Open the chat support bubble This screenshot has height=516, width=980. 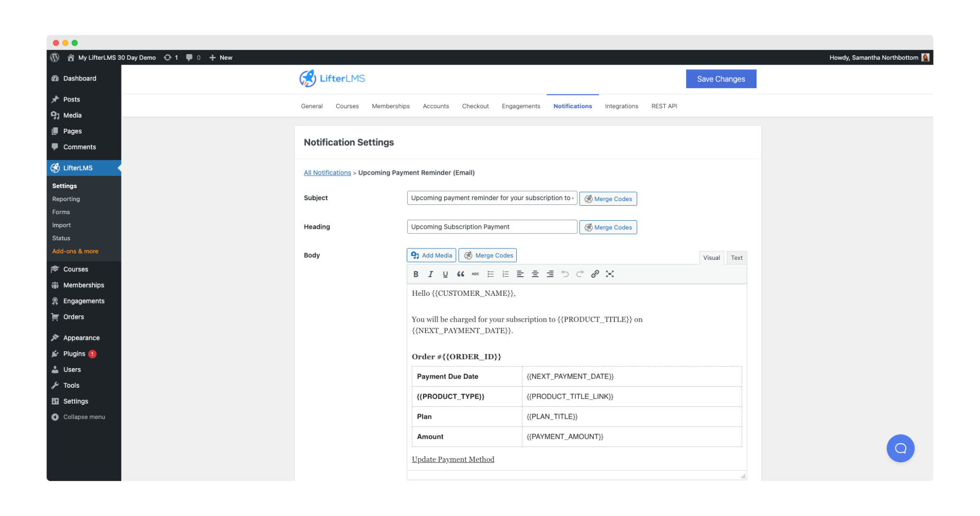click(x=900, y=448)
